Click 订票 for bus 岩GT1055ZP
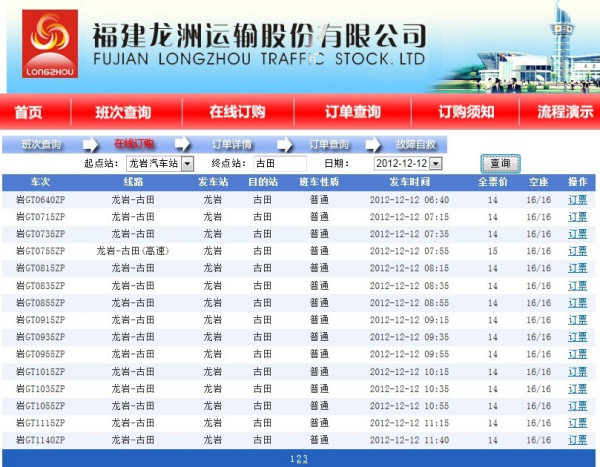The height and width of the screenshot is (467, 600). (577, 406)
